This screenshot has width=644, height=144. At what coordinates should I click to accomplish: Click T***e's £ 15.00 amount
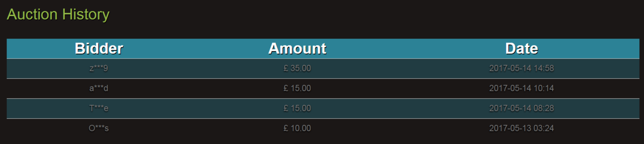click(x=297, y=108)
